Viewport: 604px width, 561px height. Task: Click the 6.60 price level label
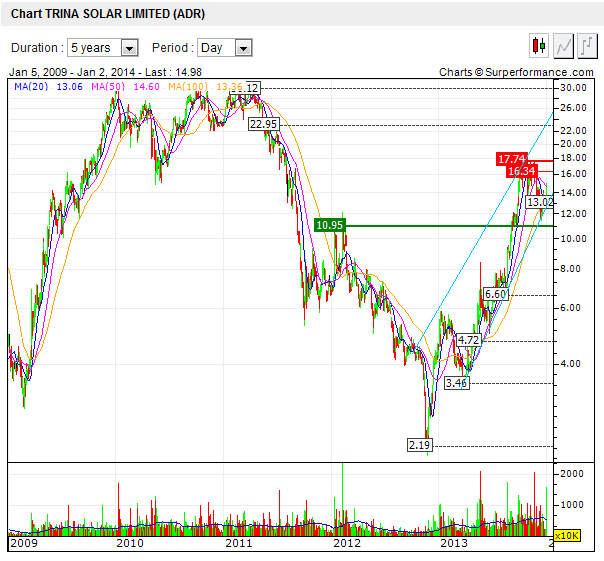tap(496, 294)
